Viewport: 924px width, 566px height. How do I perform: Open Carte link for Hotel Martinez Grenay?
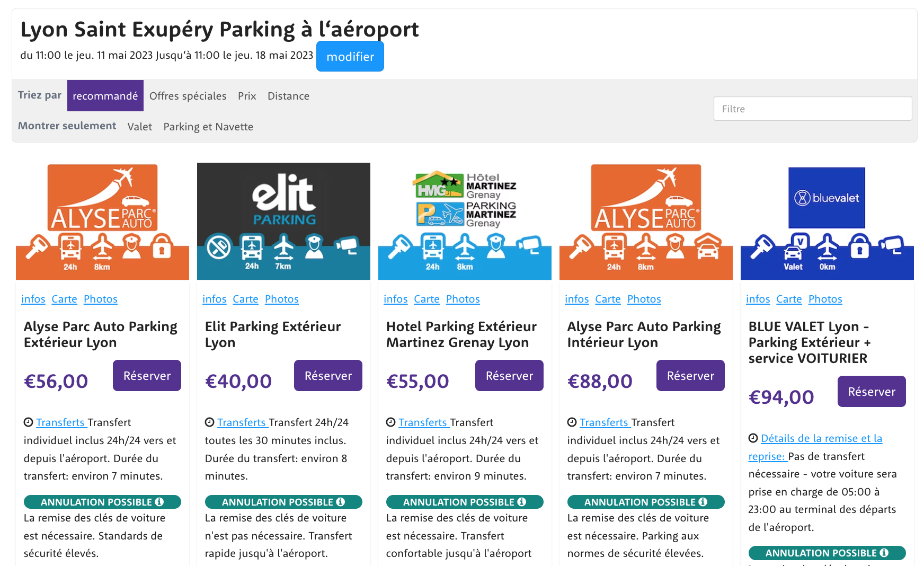click(427, 299)
